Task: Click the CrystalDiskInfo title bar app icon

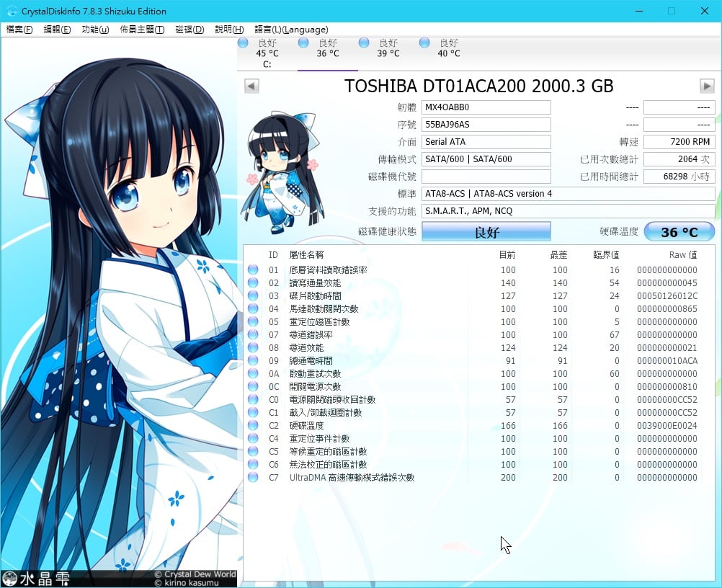Action: 12,11
